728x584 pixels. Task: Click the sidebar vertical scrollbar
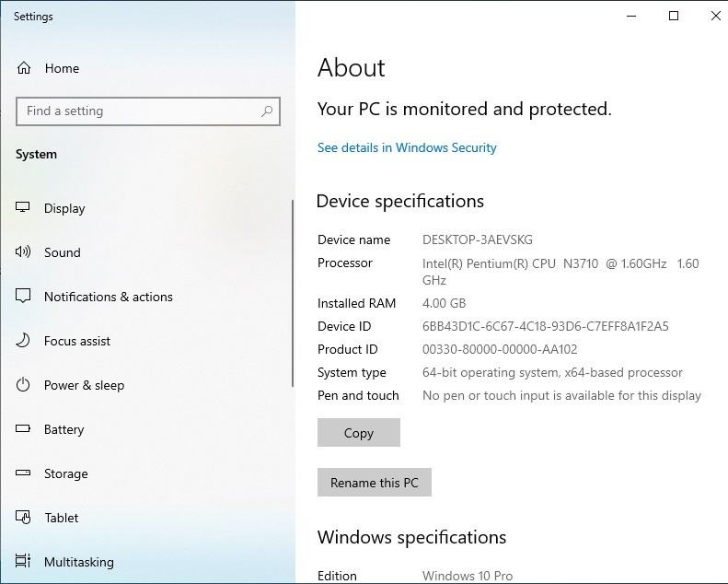pos(293,295)
